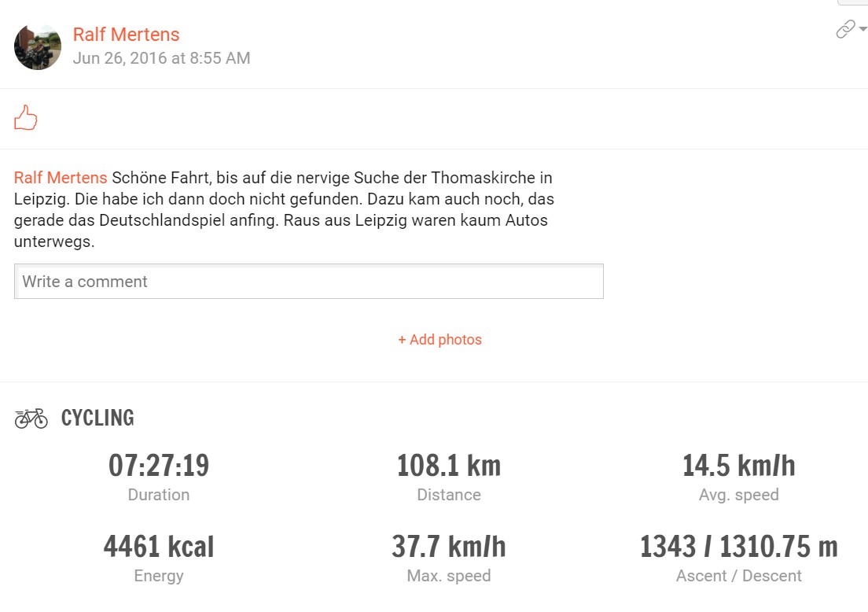This screenshot has height=612, width=868.
Task: Select the 07:27:19 duration value
Action: coord(159,466)
